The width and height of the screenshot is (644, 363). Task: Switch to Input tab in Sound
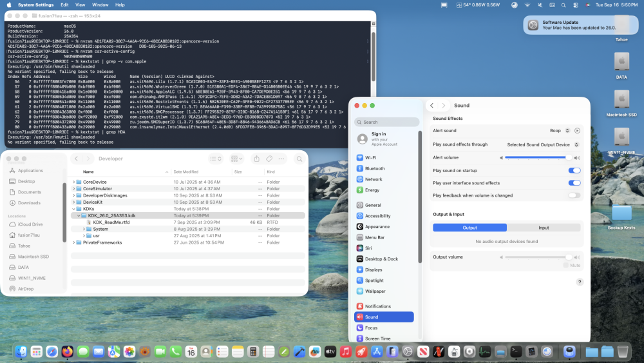pos(544,228)
